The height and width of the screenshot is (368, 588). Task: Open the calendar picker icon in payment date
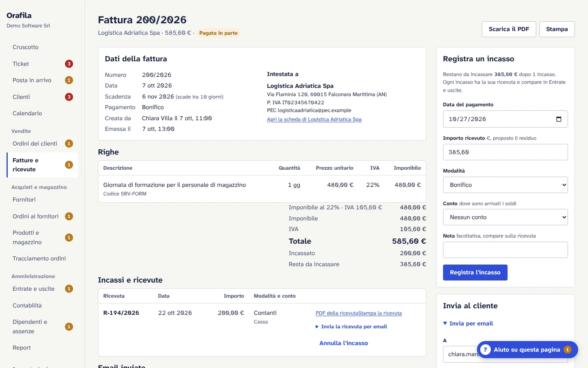[x=559, y=119]
